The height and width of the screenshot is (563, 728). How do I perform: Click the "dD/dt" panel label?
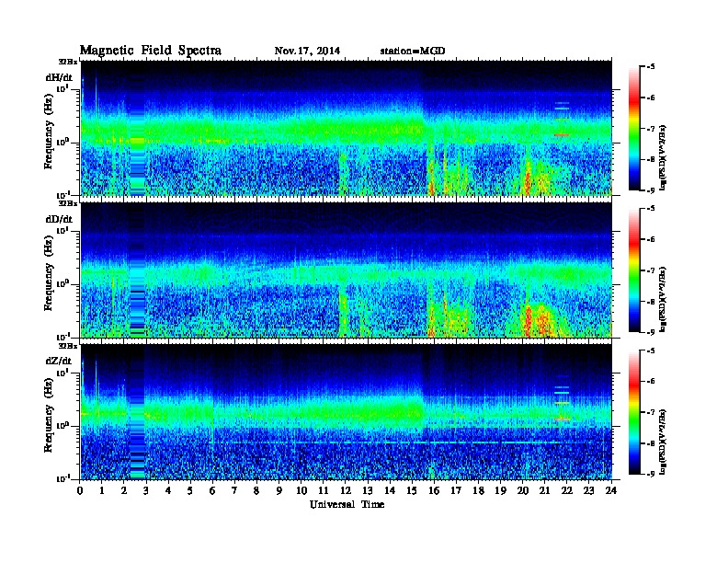pyautogui.click(x=59, y=219)
